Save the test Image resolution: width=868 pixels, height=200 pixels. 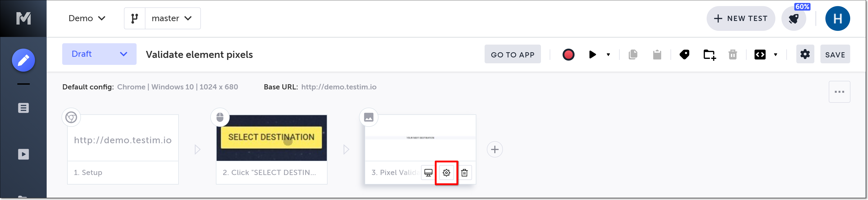(835, 54)
